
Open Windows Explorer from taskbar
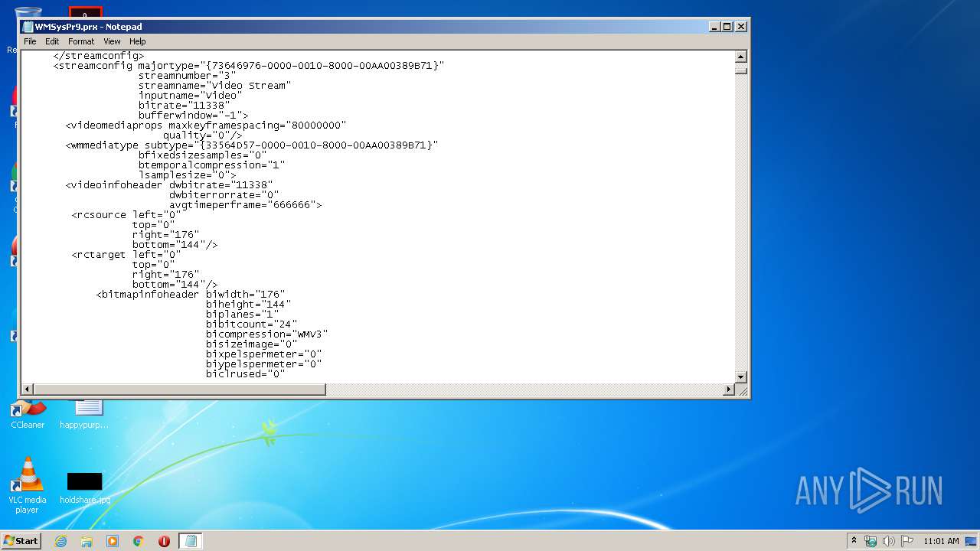click(87, 541)
